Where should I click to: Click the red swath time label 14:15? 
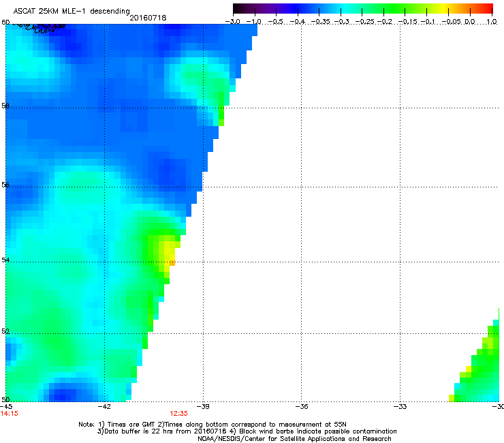(x=9, y=414)
